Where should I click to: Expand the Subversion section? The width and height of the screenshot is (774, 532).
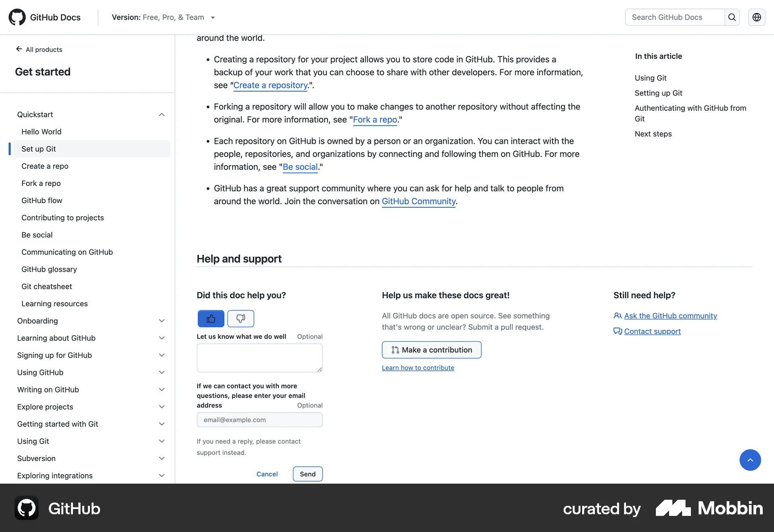[162, 459]
